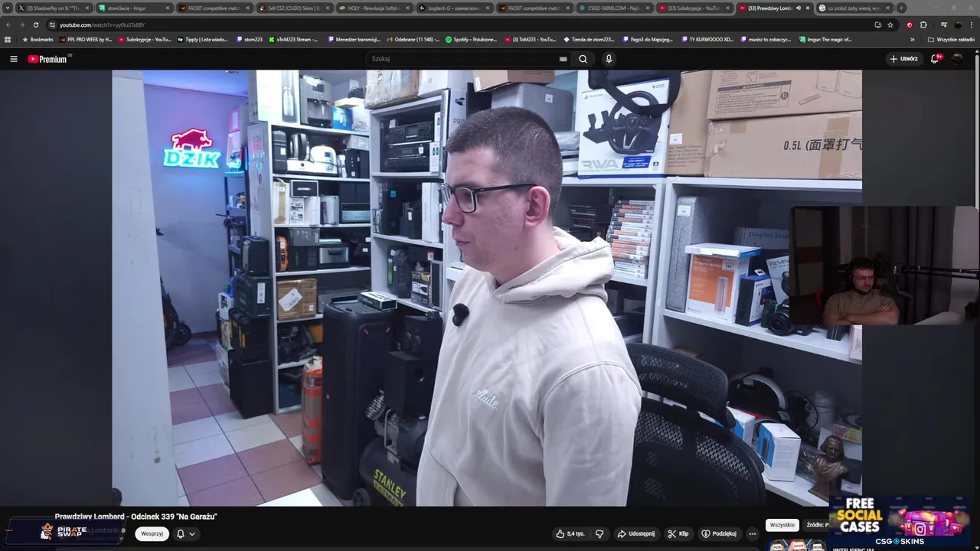Start voice search with the microphone icon
Image resolution: width=980 pixels, height=551 pixels.
[609, 59]
